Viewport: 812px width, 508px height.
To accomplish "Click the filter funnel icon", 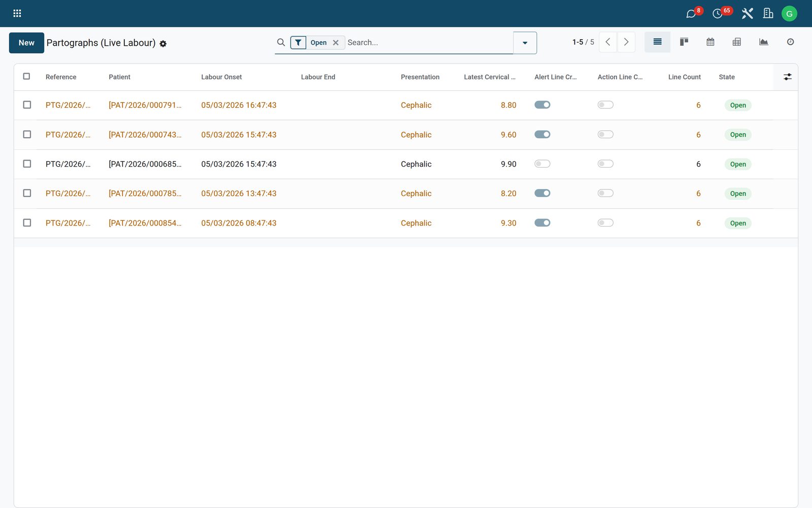I will 298,43.
